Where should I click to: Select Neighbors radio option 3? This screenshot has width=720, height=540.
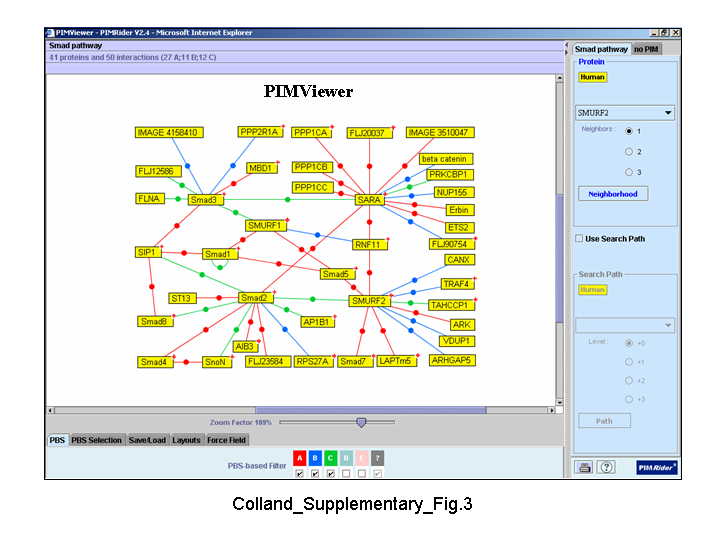(x=629, y=173)
